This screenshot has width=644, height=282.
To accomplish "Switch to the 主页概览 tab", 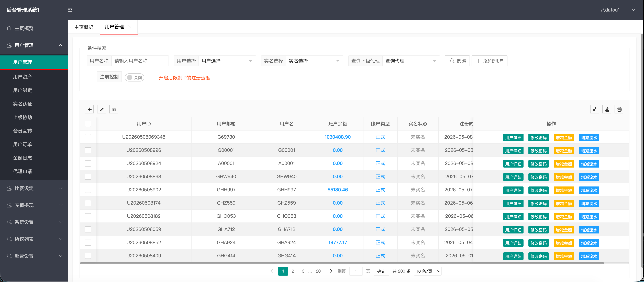I will point(84,27).
